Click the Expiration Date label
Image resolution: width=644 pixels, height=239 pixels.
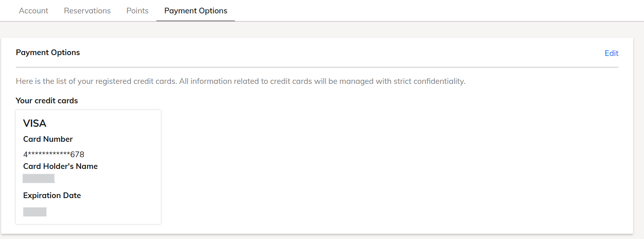click(x=52, y=195)
